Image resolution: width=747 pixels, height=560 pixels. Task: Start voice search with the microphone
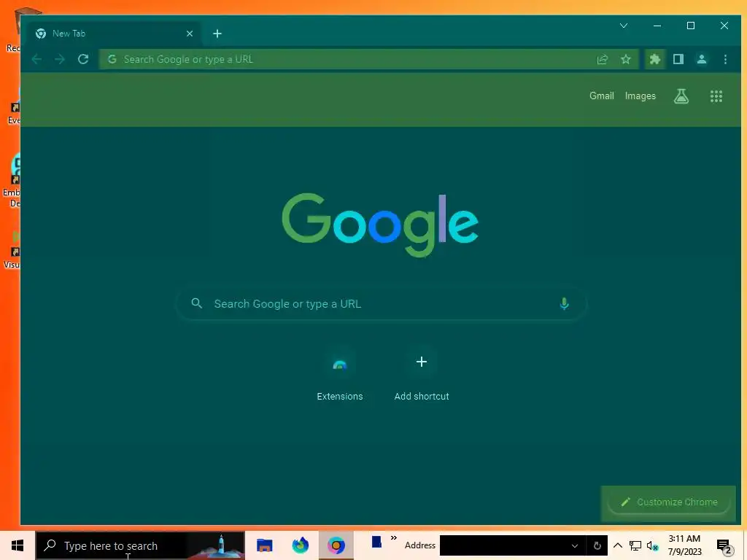pos(564,304)
